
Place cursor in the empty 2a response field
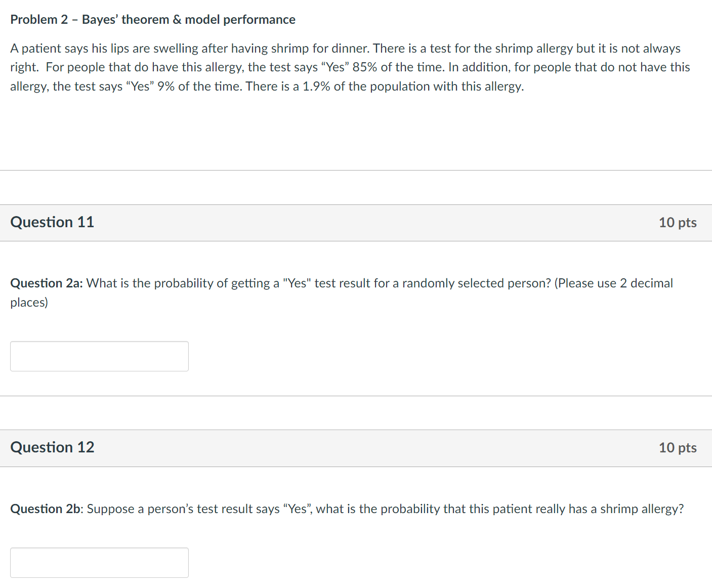[x=99, y=356]
